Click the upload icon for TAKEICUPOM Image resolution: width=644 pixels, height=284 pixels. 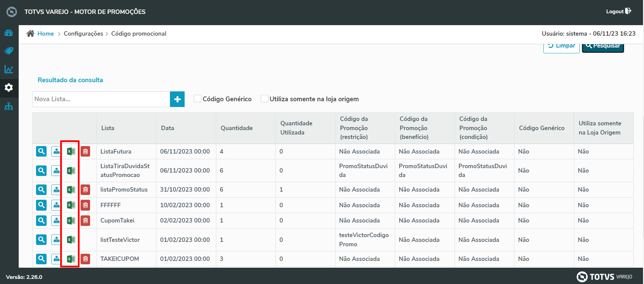pyautogui.click(x=56, y=259)
